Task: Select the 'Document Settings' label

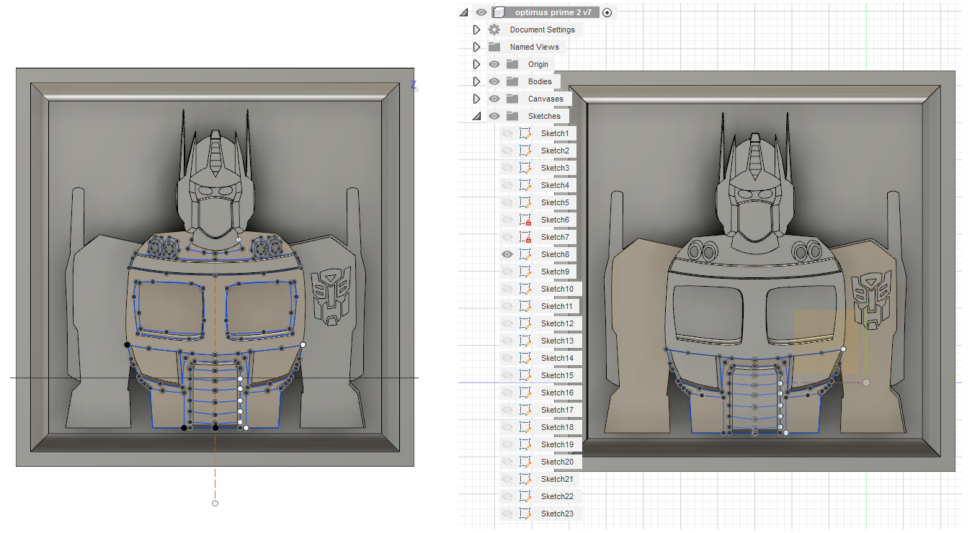Action: pos(543,30)
